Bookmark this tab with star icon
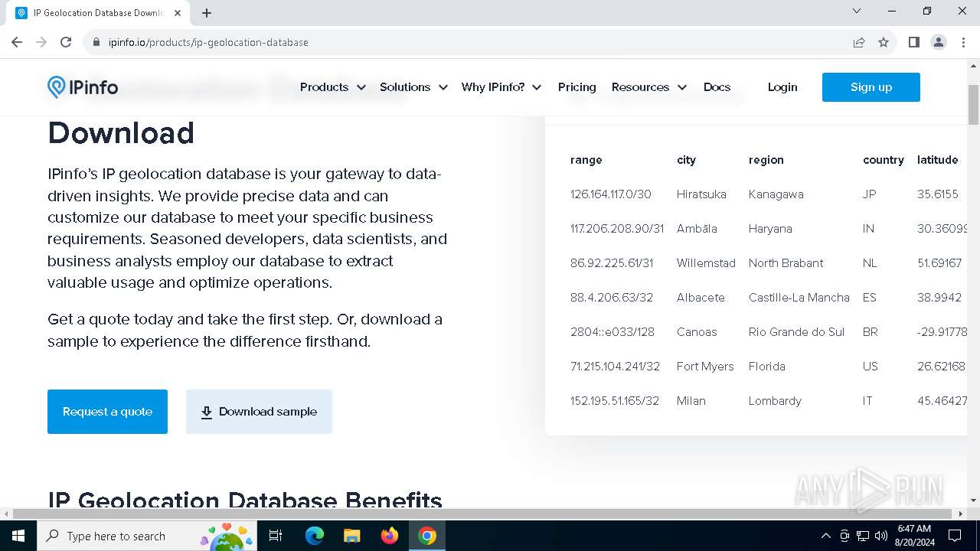Screen dimensions: 980x551 (884, 42)
